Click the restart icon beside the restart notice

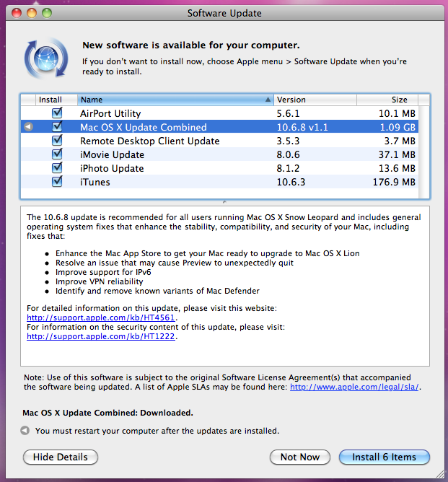(25, 430)
